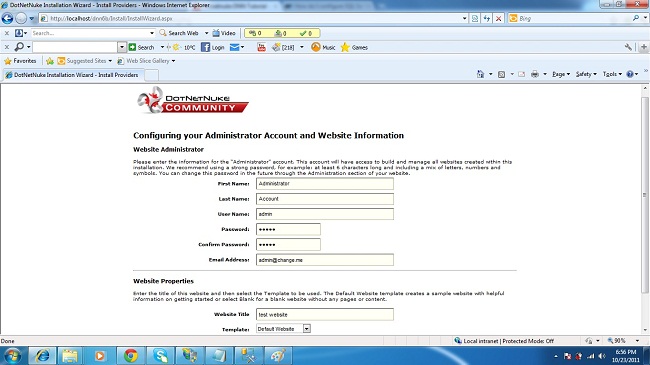Open the Template dropdown list

tap(306, 329)
